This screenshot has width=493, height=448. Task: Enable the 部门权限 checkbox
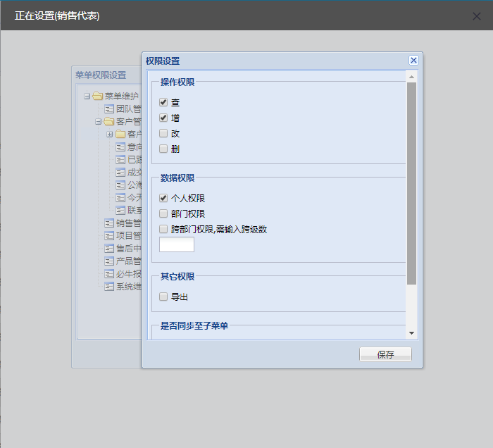[163, 213]
